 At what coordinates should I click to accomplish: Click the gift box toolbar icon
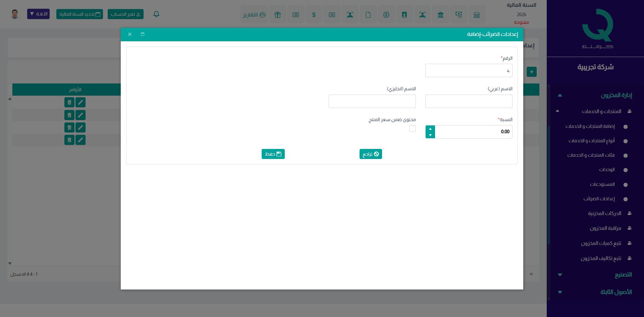coord(277,15)
